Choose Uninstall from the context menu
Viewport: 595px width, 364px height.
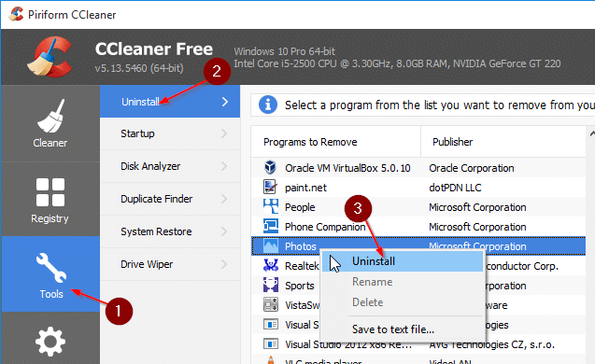[403, 261]
